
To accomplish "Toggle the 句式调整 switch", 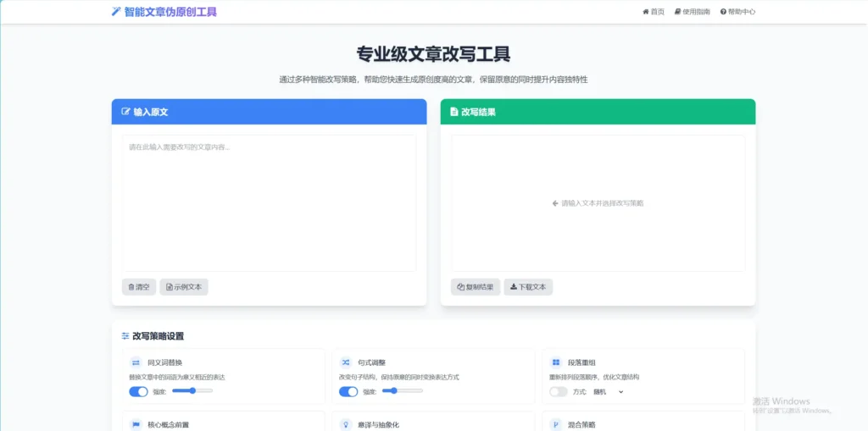I will (348, 392).
